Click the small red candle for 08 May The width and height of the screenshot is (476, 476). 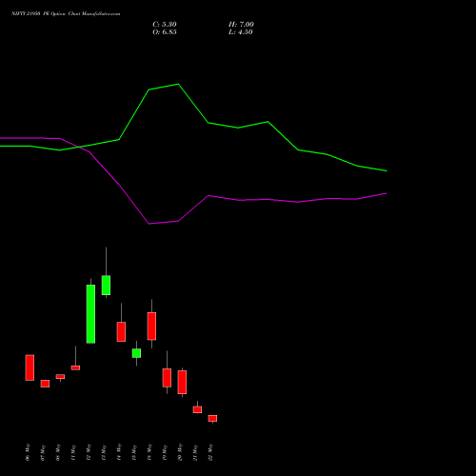click(x=60, y=377)
